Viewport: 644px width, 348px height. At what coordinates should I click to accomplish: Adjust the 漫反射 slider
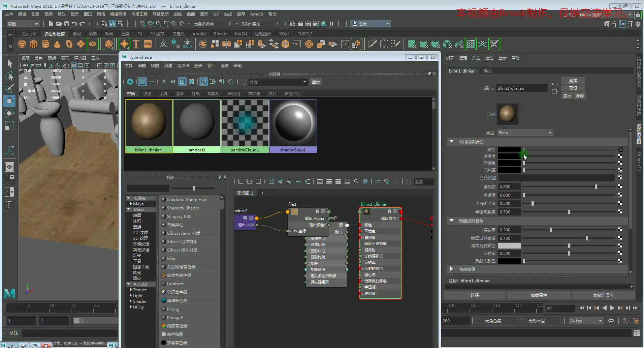point(596,186)
